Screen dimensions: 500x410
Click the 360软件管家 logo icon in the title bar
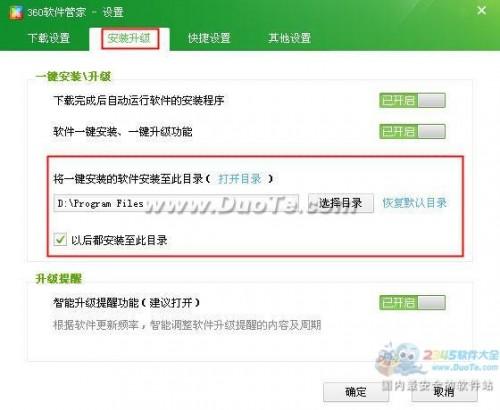click(x=16, y=12)
